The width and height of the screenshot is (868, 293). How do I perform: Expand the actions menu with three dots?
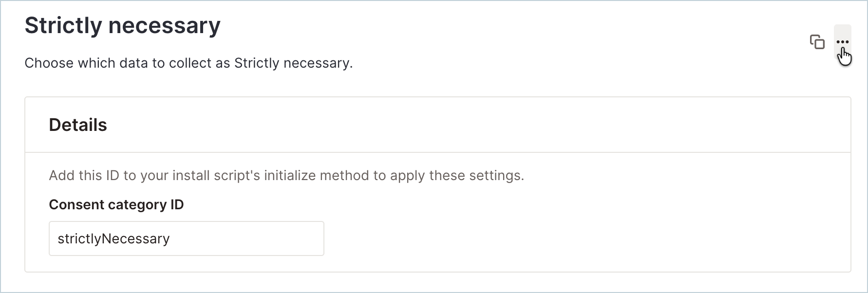coord(843,42)
